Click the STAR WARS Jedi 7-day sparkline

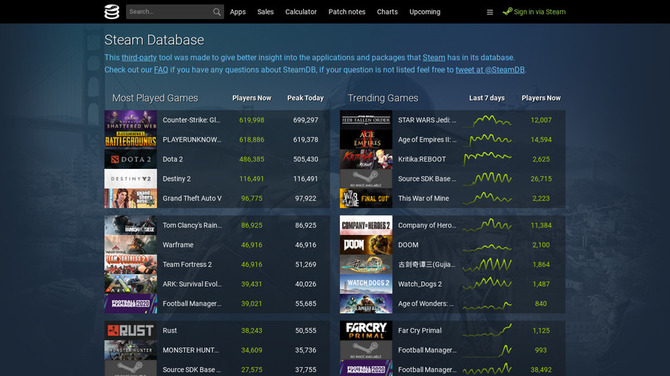pyautogui.click(x=487, y=120)
